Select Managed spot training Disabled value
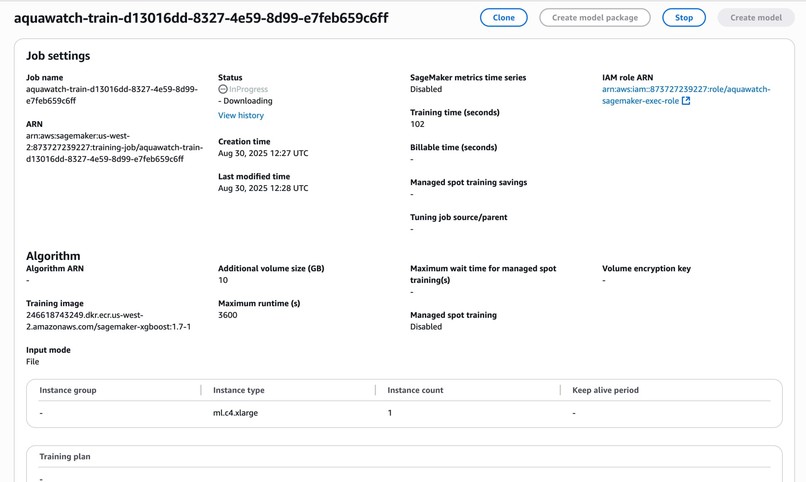The image size is (806, 482). pos(426,327)
